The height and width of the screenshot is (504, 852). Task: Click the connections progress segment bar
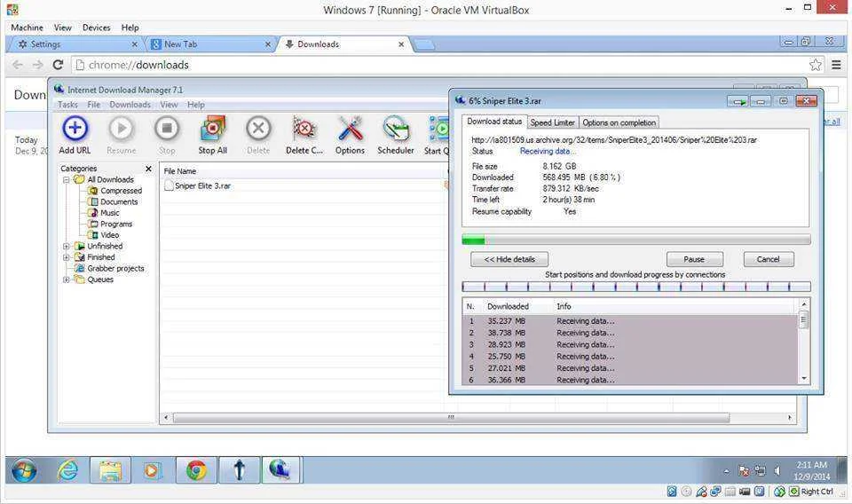[636, 287]
